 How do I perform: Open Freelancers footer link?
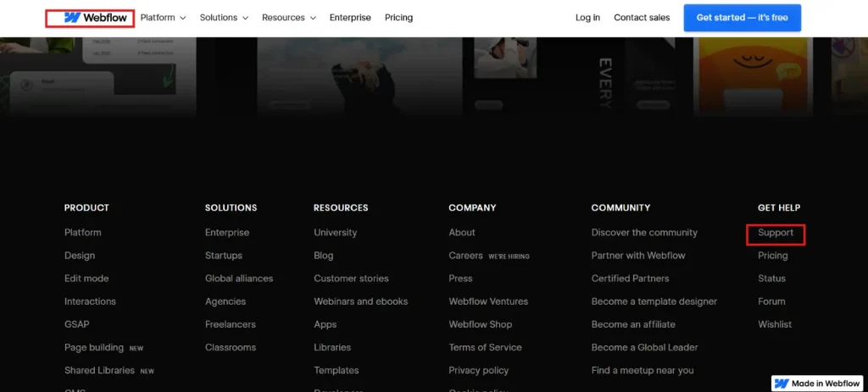(231, 324)
